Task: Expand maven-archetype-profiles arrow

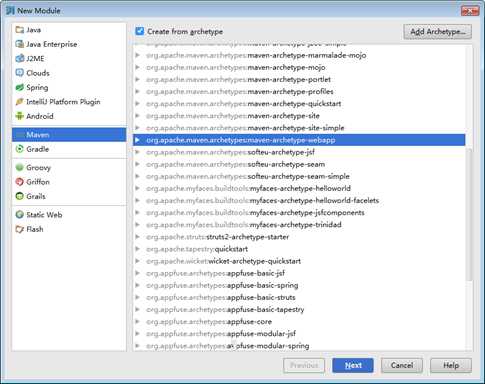Action: click(x=137, y=91)
